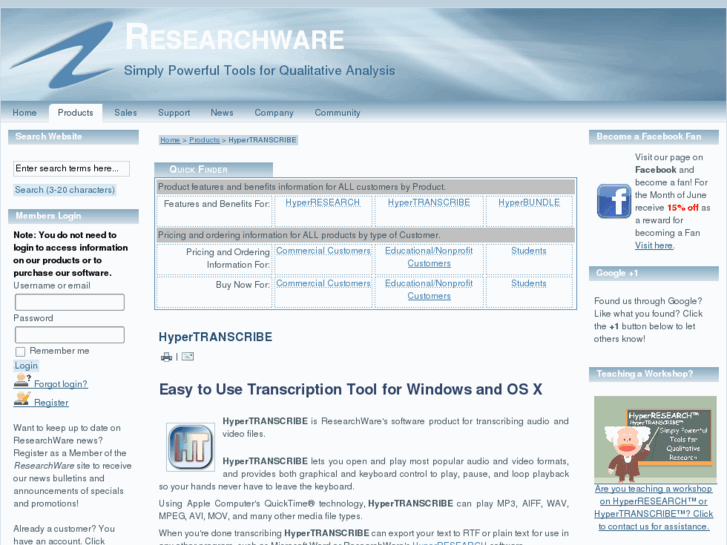Image resolution: width=727 pixels, height=545 pixels.
Task: Click the ResearchWare site title
Action: click(x=235, y=37)
